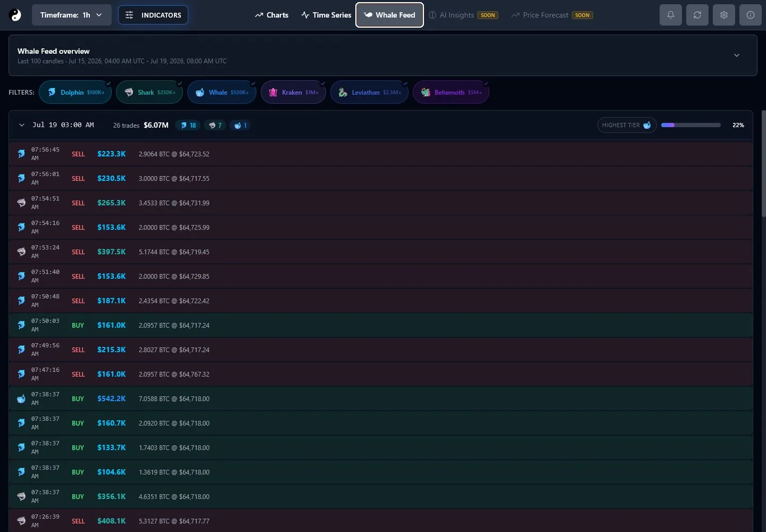766x532 pixels.
Task: Click the SELL label at 07:49:56
Action: pyautogui.click(x=78, y=350)
